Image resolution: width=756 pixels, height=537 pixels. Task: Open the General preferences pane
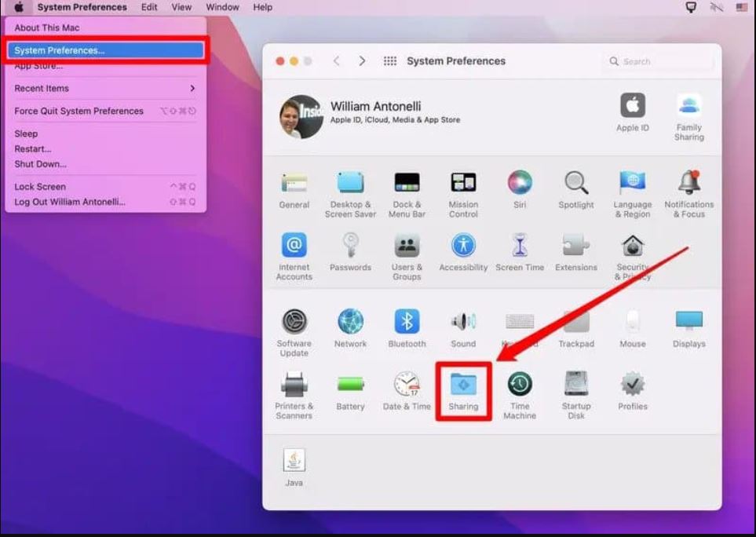tap(294, 190)
